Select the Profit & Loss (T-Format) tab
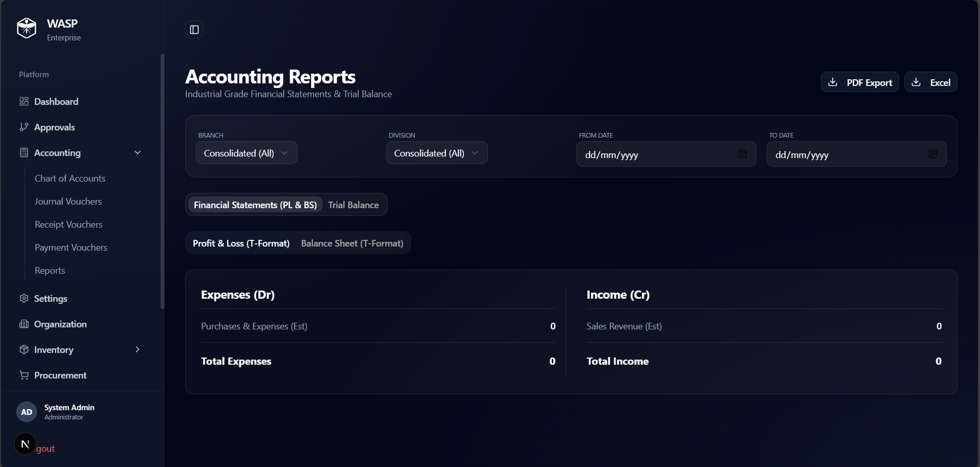The image size is (980, 467). click(x=241, y=243)
